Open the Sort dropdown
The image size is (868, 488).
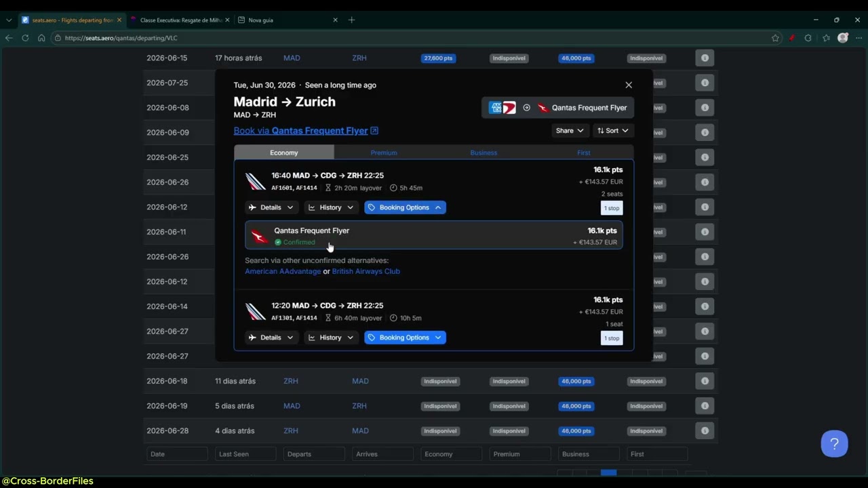612,131
